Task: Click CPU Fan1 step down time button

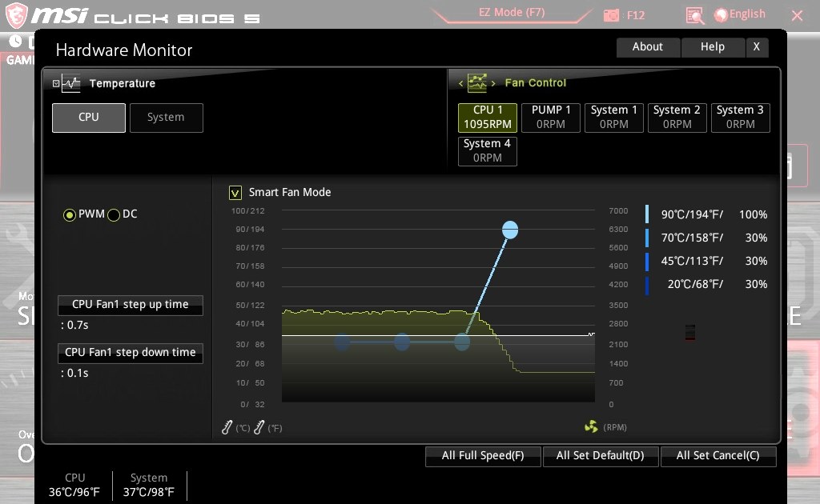Action: tap(131, 353)
